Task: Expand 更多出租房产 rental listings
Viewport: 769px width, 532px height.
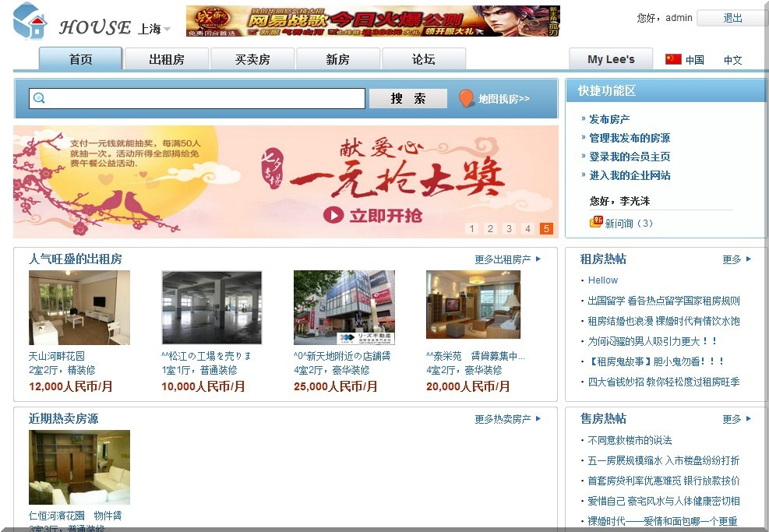Action: (x=507, y=259)
